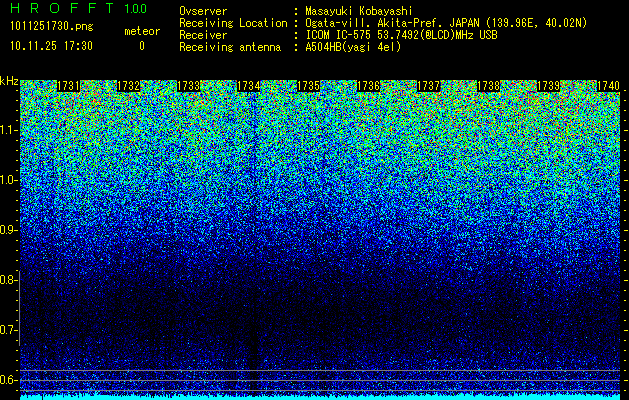Click the 0.9 frequency axis label
This screenshot has height=400, width=629.
point(8,230)
